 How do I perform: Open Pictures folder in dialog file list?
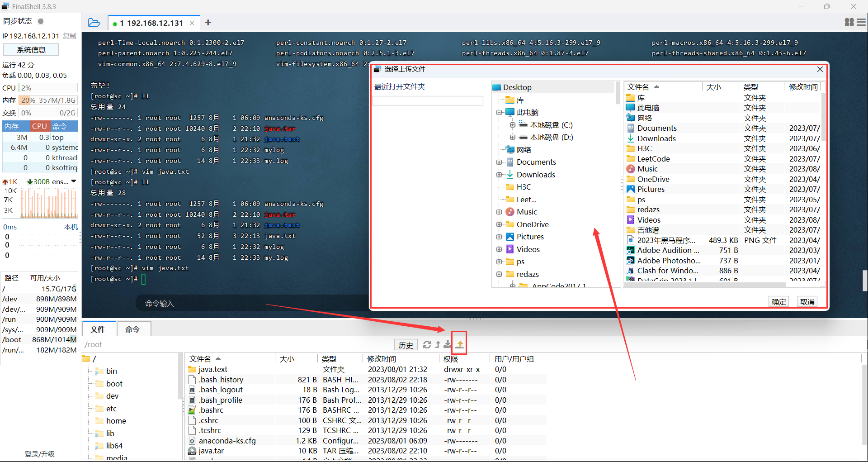point(651,189)
